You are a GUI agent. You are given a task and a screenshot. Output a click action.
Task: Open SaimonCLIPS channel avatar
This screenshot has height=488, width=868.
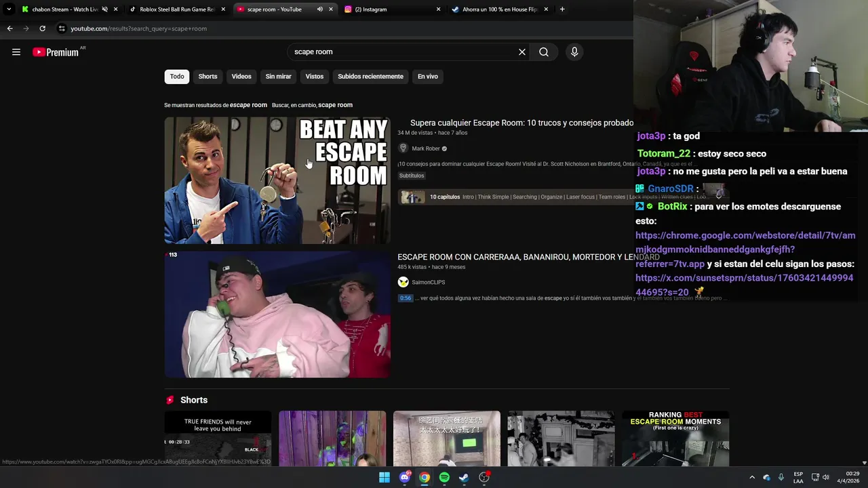(403, 282)
